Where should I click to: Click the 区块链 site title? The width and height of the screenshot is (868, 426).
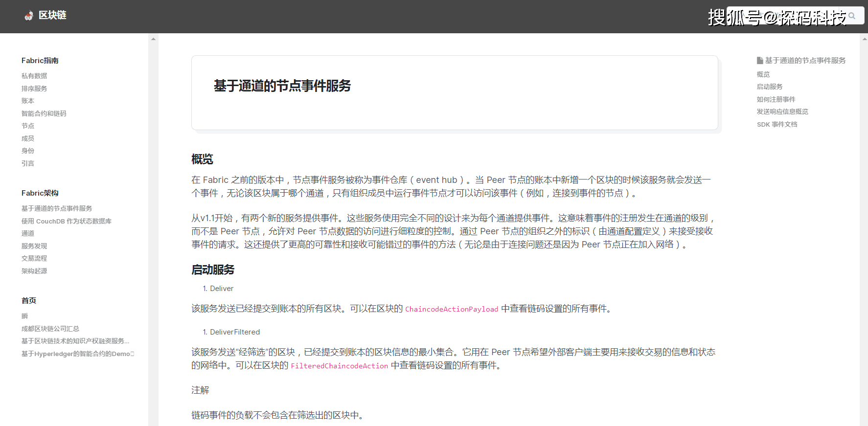pos(52,15)
